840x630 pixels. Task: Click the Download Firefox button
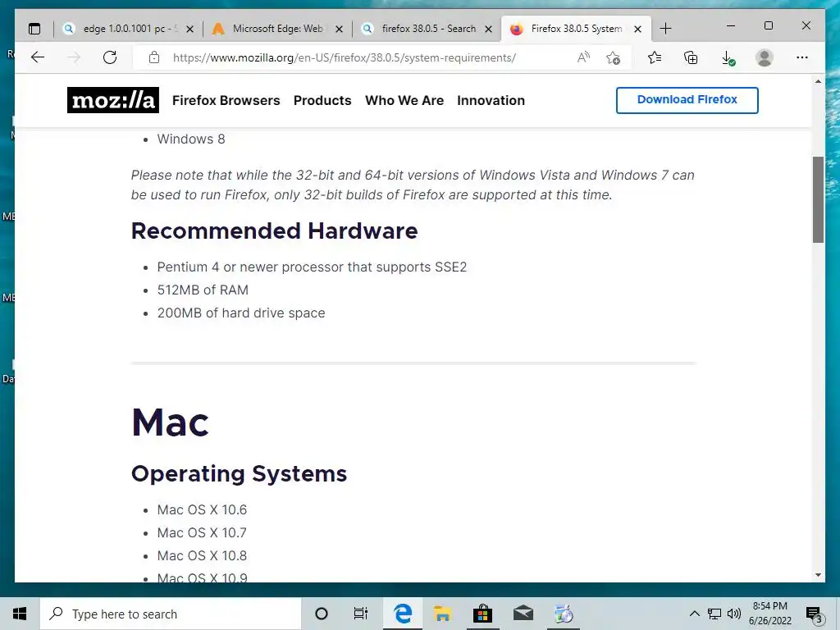click(687, 100)
